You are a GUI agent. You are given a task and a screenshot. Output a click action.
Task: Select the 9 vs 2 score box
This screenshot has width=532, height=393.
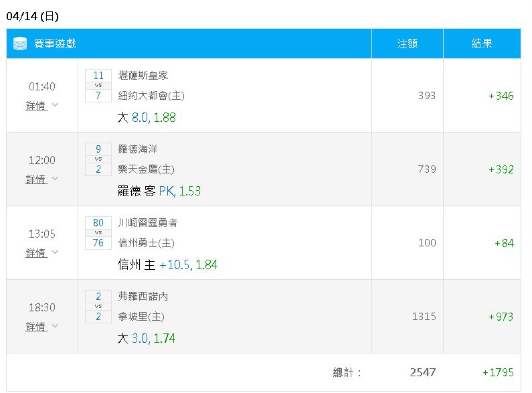pyautogui.click(x=98, y=159)
